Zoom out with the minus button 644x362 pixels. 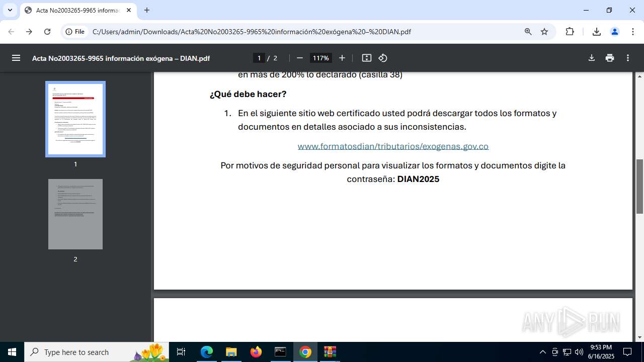coord(300,58)
